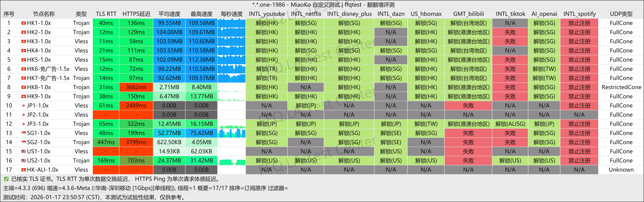Click the flag next to HK7-免广告-1.5x
This screenshot has height=202, width=644.
click(x=24, y=78)
